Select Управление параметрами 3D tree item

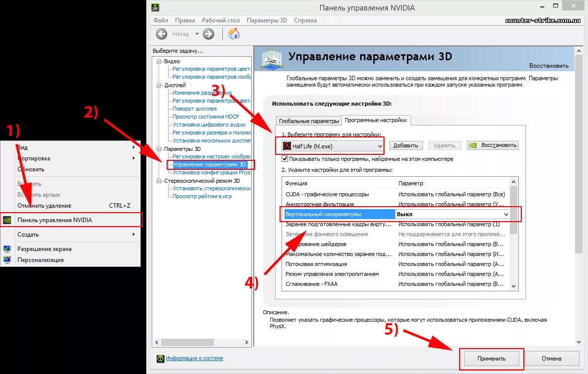tap(209, 164)
